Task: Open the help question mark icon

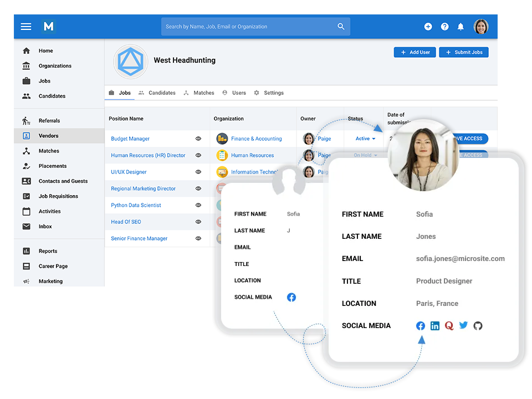Action: click(444, 27)
